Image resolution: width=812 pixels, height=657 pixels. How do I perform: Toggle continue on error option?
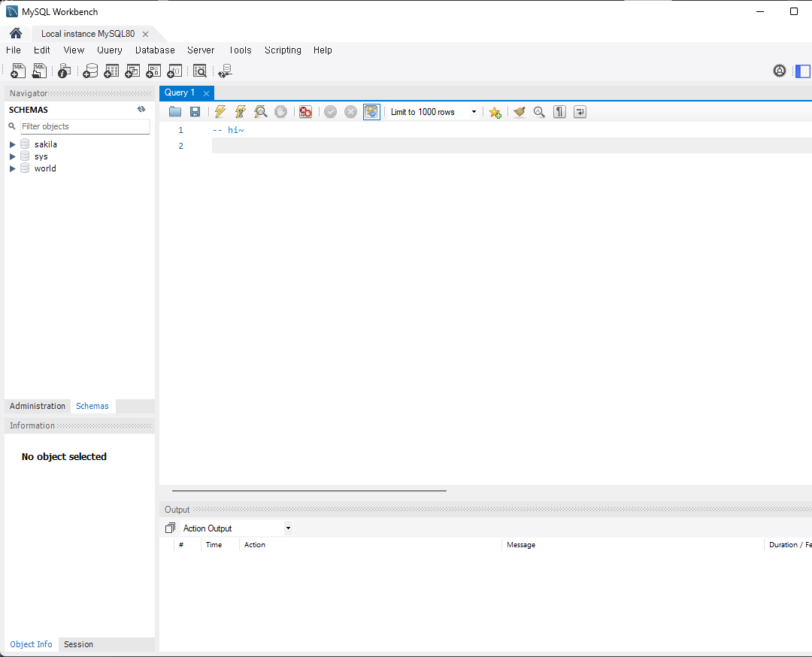(305, 112)
